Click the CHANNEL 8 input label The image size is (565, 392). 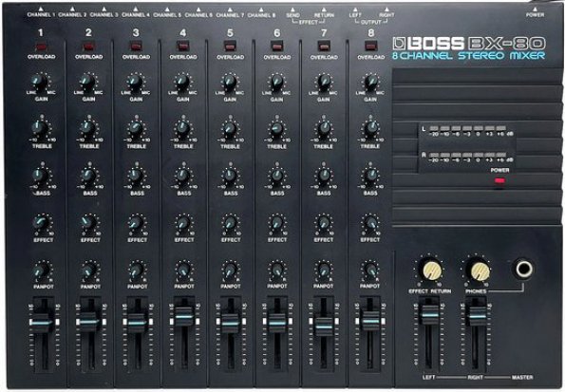click(x=261, y=15)
